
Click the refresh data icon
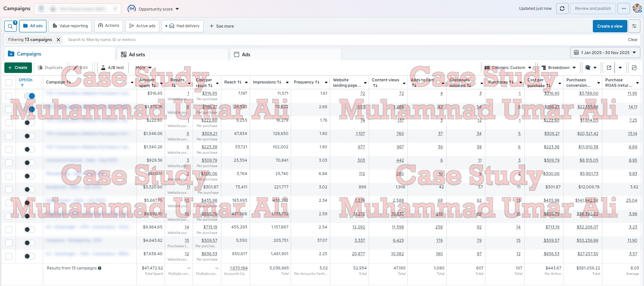pyautogui.click(x=562, y=9)
